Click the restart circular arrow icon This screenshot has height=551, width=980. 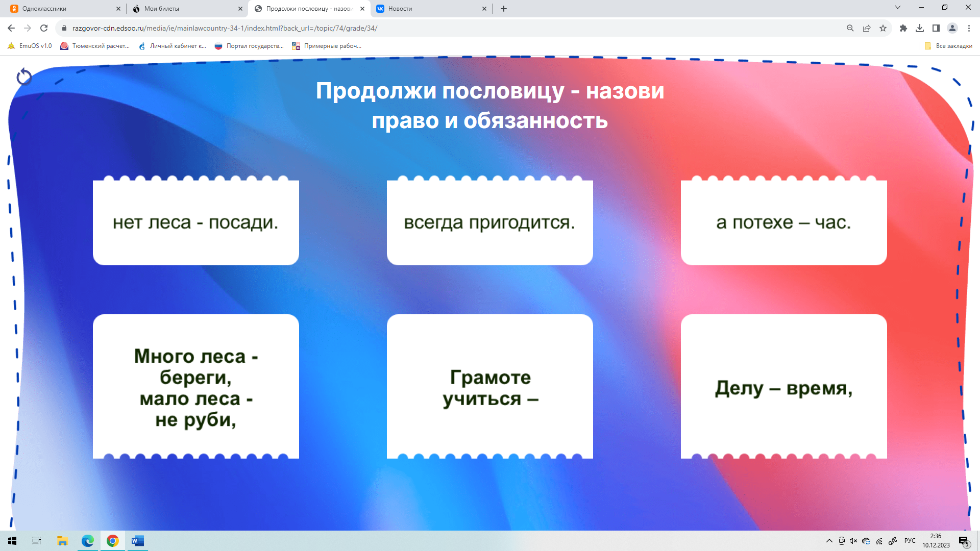[x=24, y=77]
